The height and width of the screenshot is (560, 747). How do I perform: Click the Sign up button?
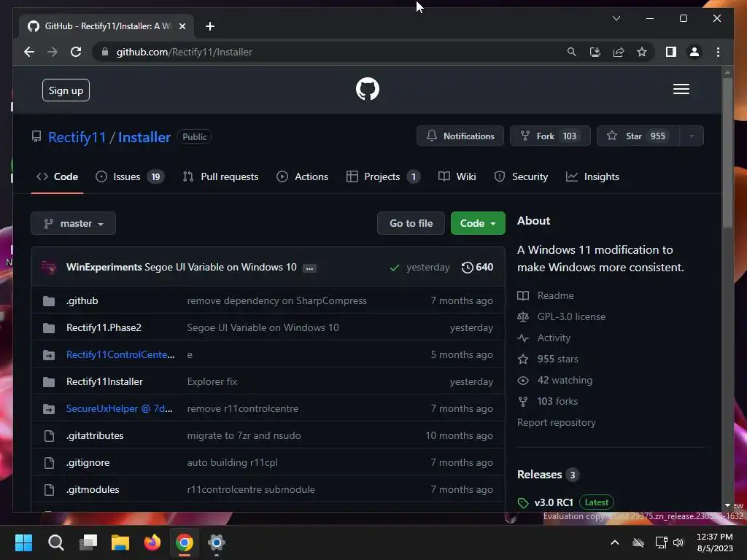66,90
